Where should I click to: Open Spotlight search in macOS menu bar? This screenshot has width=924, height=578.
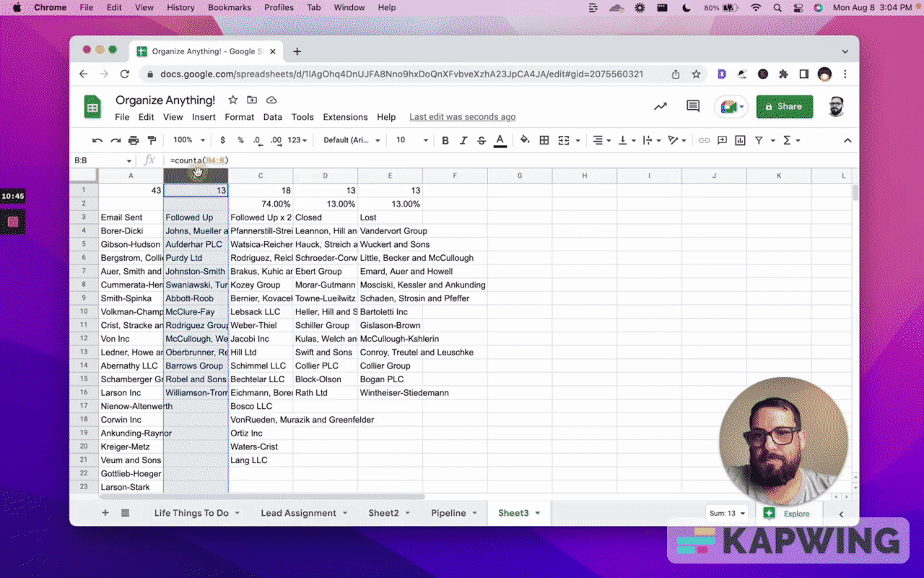[777, 7]
